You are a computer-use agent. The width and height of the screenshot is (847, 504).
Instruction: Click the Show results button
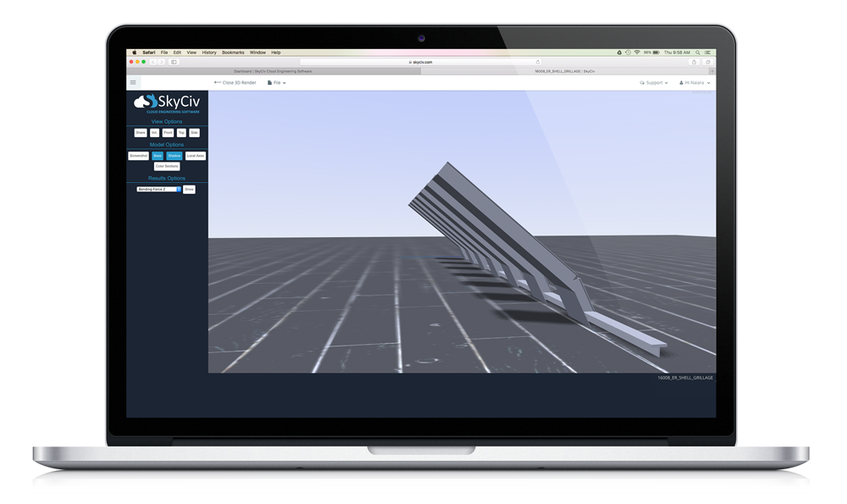[189, 189]
